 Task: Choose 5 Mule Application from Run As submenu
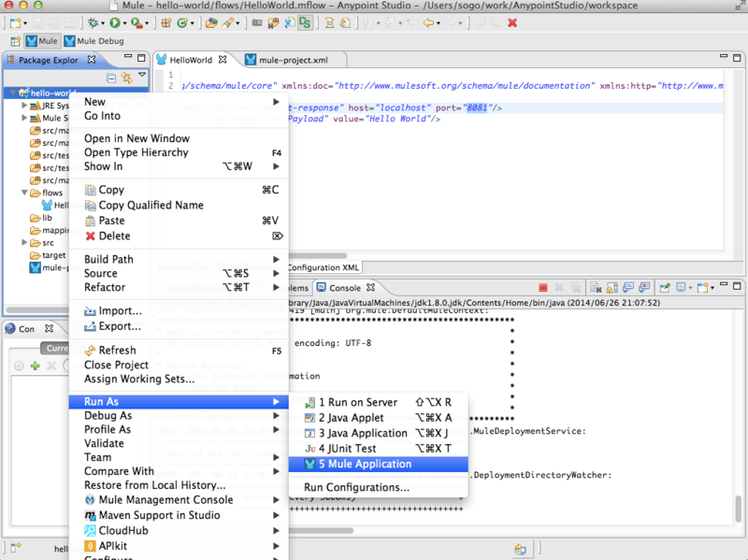tap(379, 464)
